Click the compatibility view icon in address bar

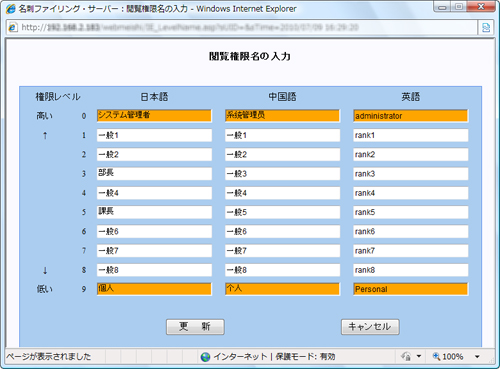tap(486, 27)
